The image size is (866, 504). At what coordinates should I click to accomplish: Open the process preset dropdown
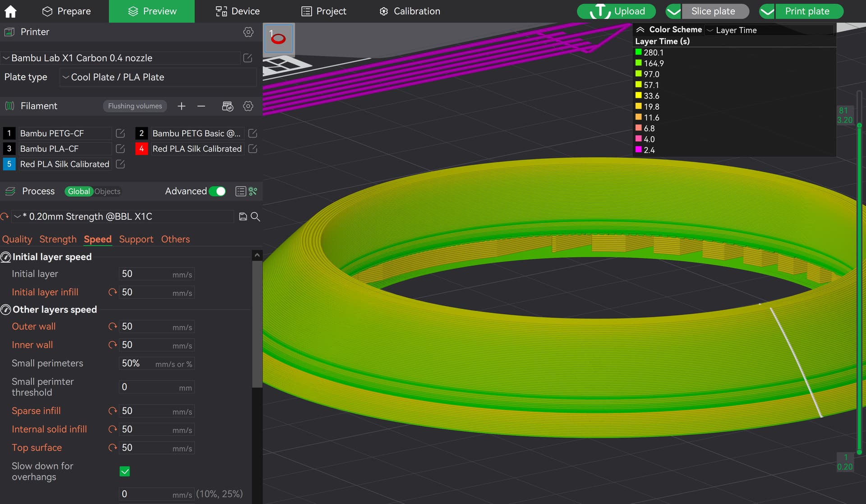point(123,217)
